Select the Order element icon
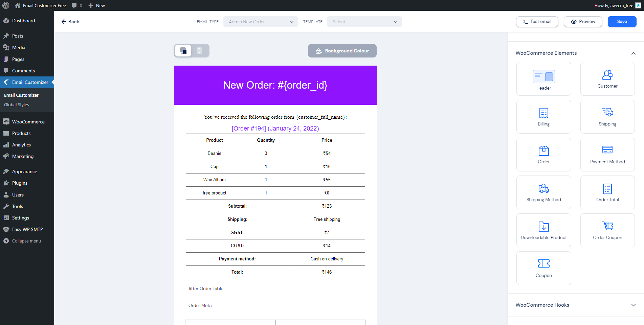This screenshot has height=325, width=644. [x=543, y=150]
